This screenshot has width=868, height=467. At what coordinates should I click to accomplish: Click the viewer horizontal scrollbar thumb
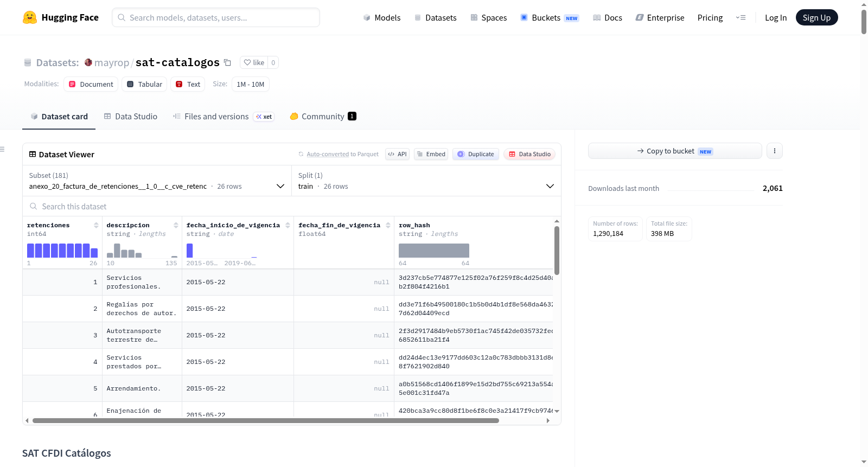click(266, 420)
